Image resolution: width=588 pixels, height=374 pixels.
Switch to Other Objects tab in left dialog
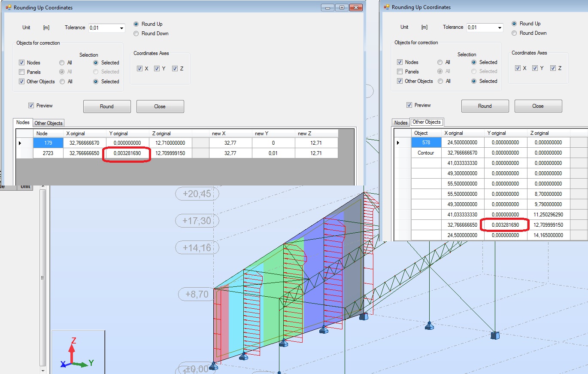pos(48,123)
